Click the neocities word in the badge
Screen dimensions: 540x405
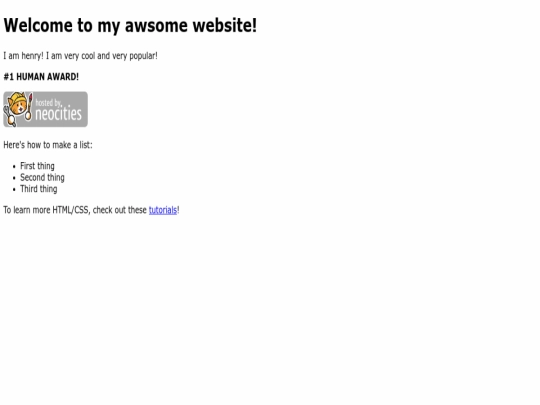click(58, 113)
